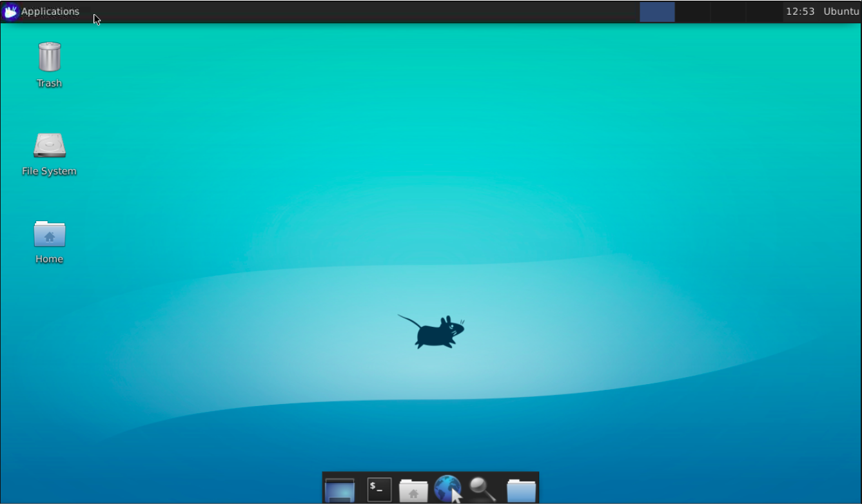The width and height of the screenshot is (862, 504).
Task: Select the File System drive icon
Action: click(49, 146)
